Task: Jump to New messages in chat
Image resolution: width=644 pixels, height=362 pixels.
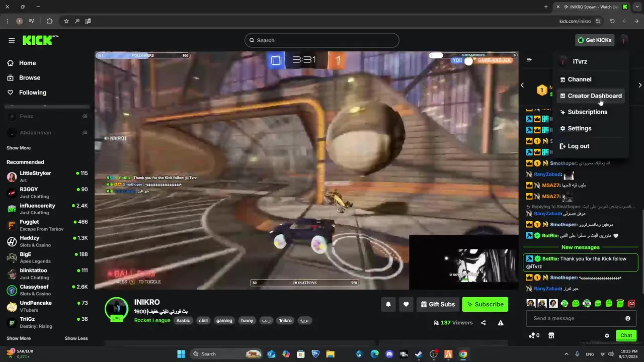Action: 581,247
